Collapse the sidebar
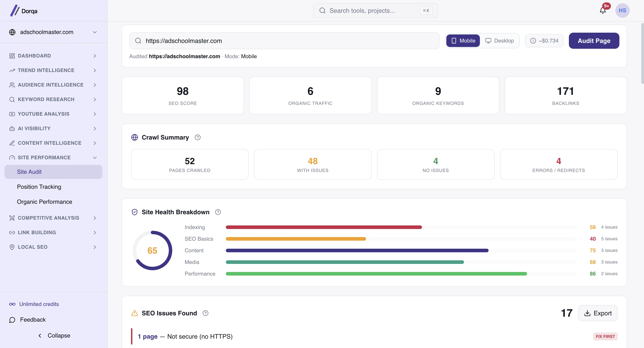 coord(53,336)
